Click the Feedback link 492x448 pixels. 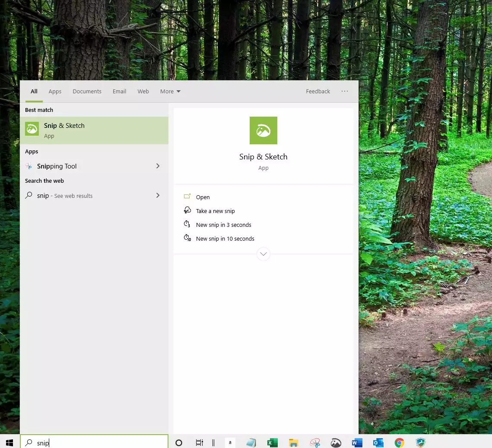tap(318, 91)
